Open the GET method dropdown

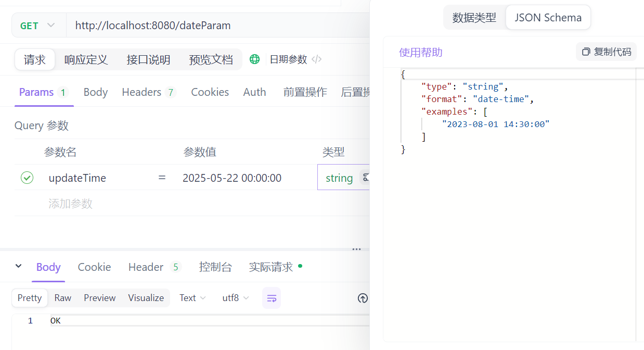tap(38, 26)
